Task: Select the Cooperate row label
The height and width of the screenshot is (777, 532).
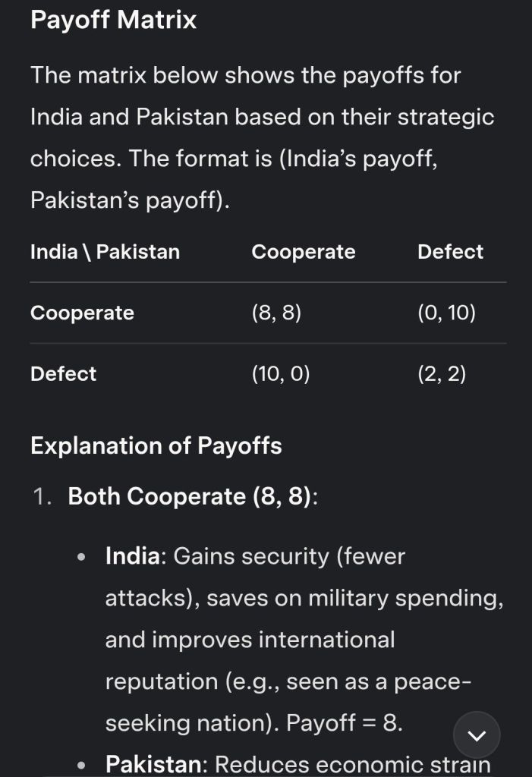Action: coord(82,313)
